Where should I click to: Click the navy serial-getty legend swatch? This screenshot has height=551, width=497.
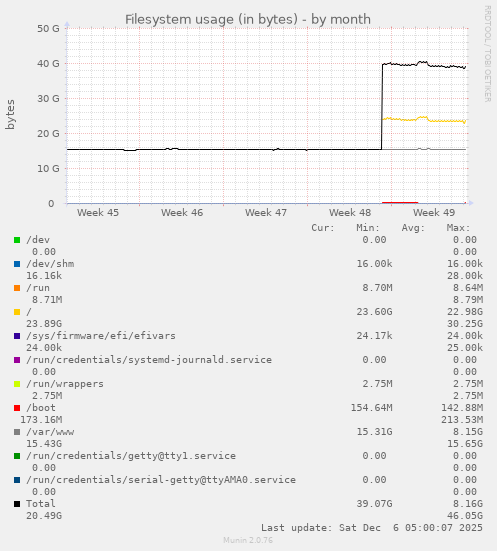[17, 480]
